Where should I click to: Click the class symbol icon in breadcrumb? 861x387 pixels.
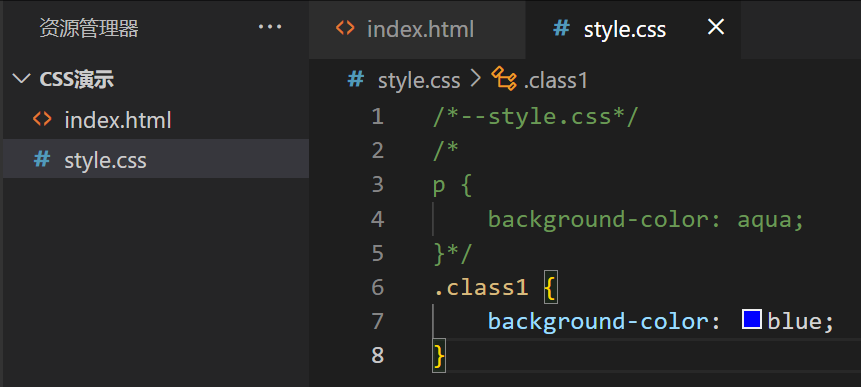coord(504,78)
